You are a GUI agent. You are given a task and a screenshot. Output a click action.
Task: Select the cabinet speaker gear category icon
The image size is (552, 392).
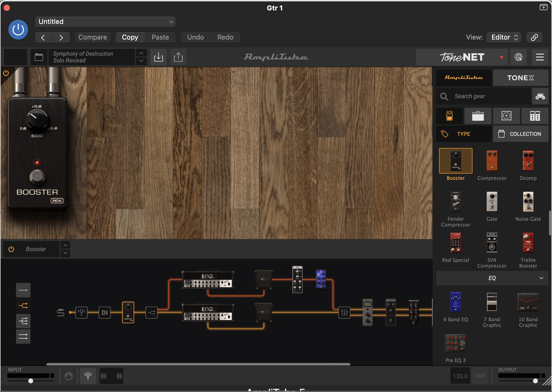(x=506, y=116)
